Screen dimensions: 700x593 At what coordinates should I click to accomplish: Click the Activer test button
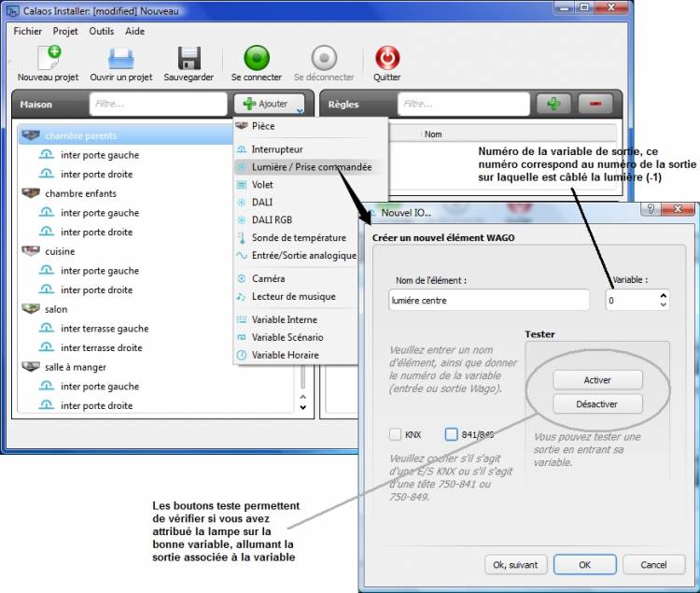click(597, 380)
